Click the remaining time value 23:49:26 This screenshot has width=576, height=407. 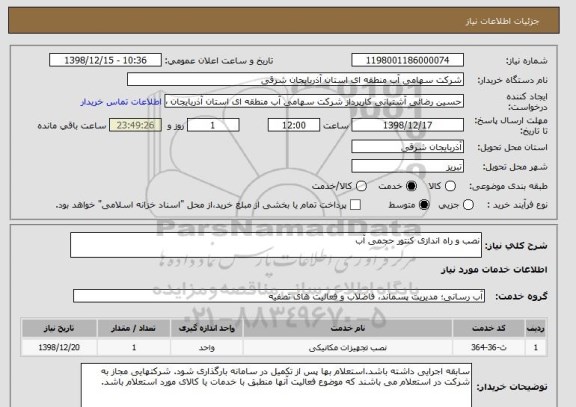click(136, 125)
